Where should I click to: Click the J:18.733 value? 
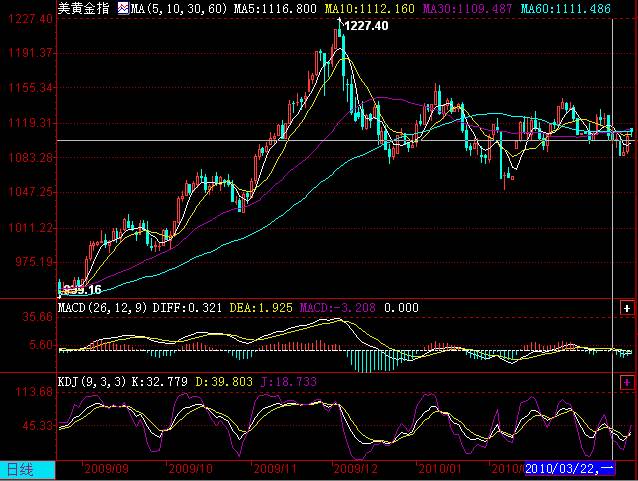[288, 382]
